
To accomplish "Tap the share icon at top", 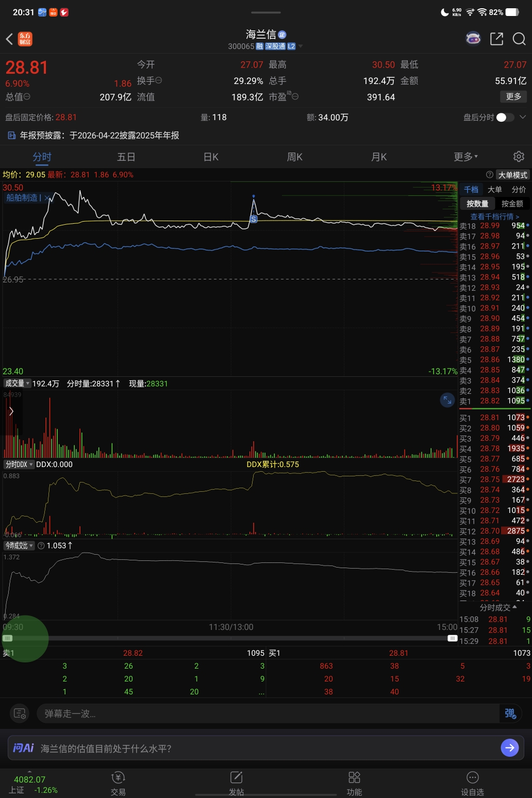I will tap(496, 39).
